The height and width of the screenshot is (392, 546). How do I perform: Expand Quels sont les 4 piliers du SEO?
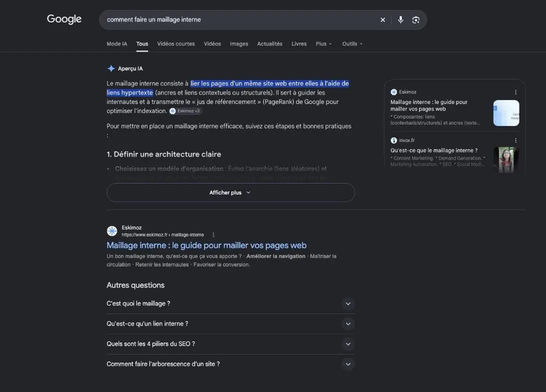tap(231, 344)
